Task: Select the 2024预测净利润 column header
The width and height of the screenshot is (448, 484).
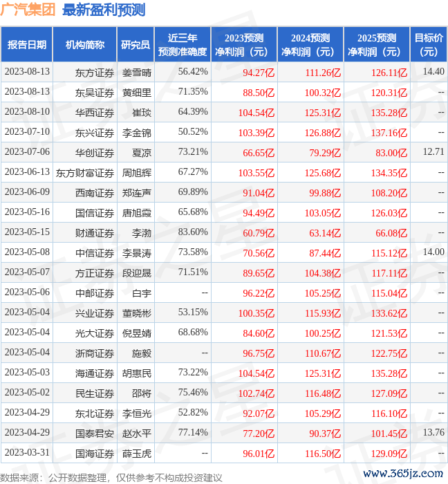Action: coord(310,45)
